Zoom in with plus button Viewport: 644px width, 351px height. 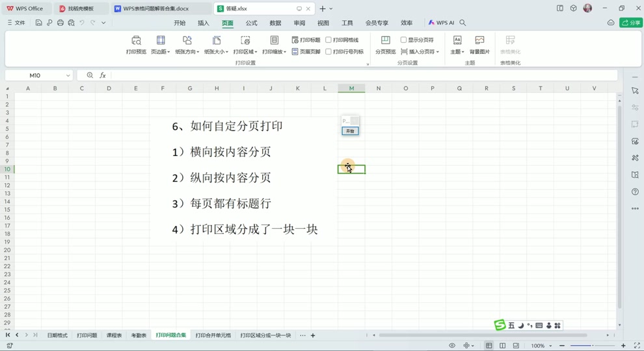click(x=623, y=346)
